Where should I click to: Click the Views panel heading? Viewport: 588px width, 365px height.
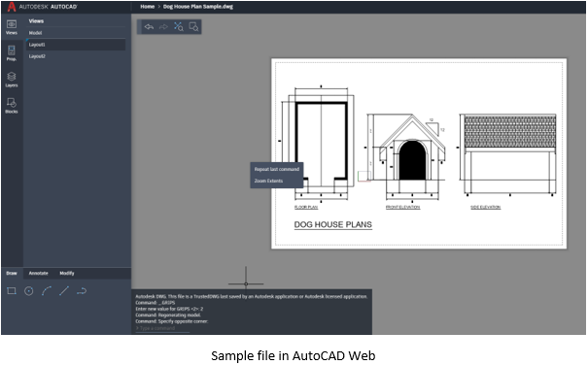tap(36, 21)
